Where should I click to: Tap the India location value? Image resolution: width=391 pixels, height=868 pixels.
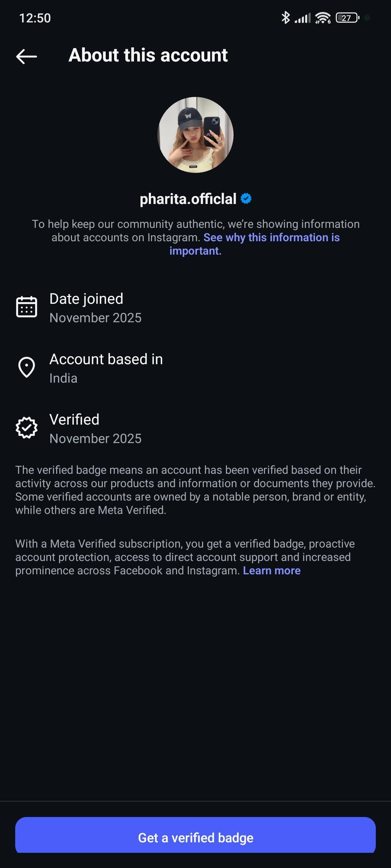(x=63, y=378)
